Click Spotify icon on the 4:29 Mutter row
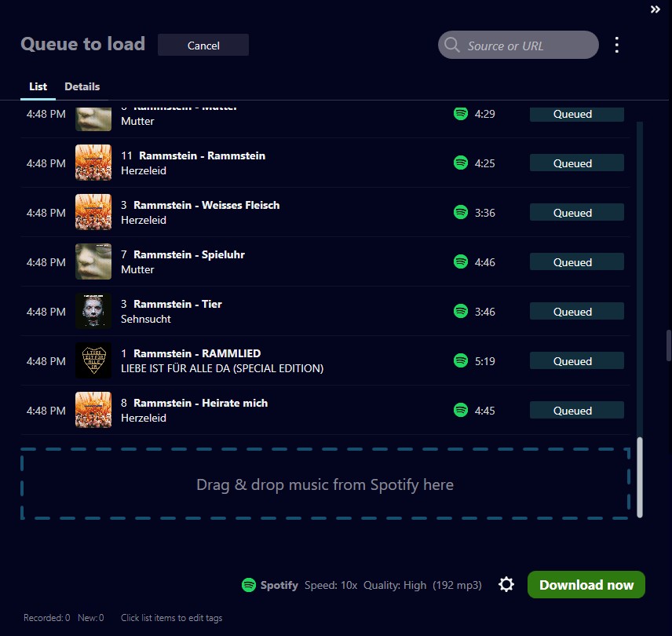672x636 pixels. 461,114
